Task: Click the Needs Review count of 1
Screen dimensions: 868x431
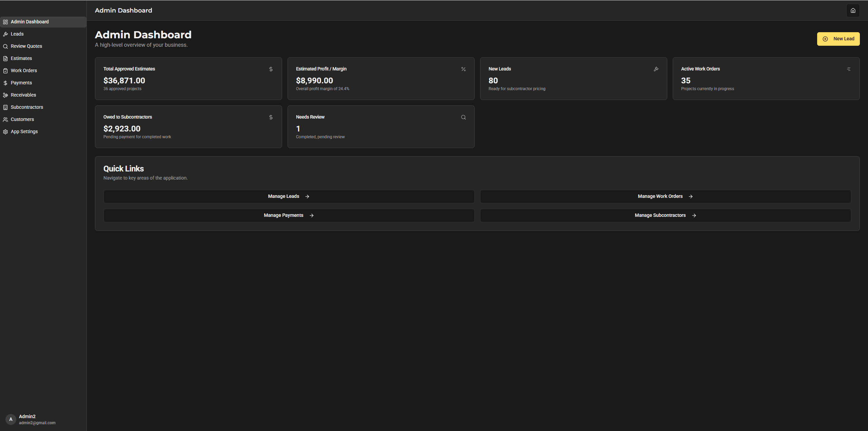Action: pos(298,129)
